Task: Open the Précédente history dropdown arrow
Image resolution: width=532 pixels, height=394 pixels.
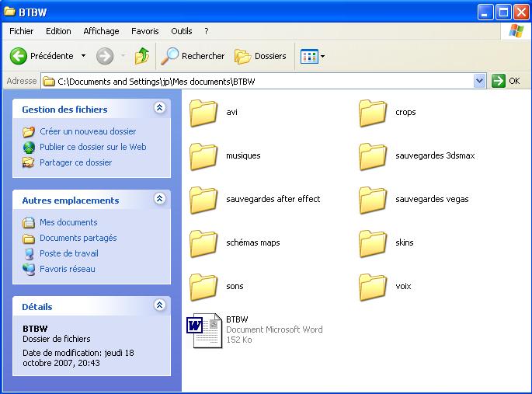Action: [x=84, y=56]
